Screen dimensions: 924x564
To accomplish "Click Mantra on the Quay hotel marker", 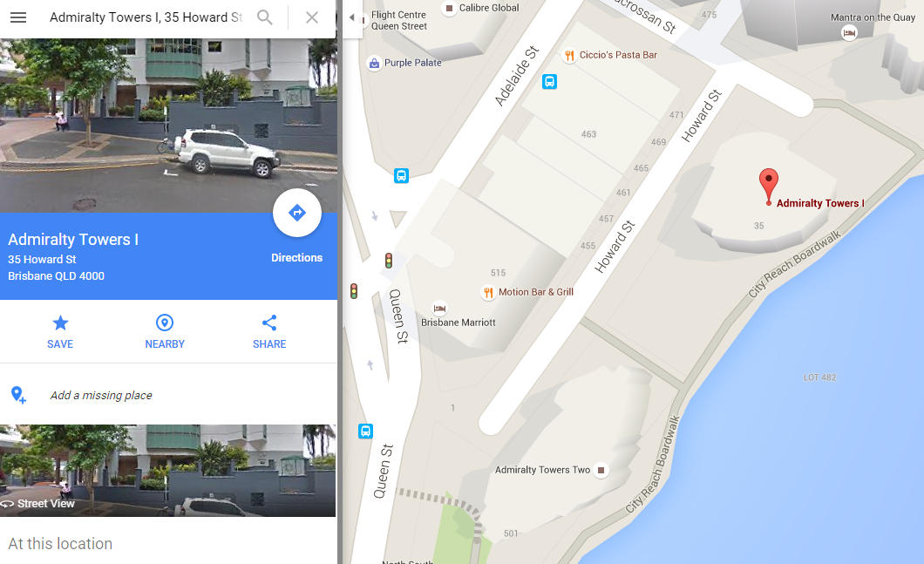I will pos(849,33).
